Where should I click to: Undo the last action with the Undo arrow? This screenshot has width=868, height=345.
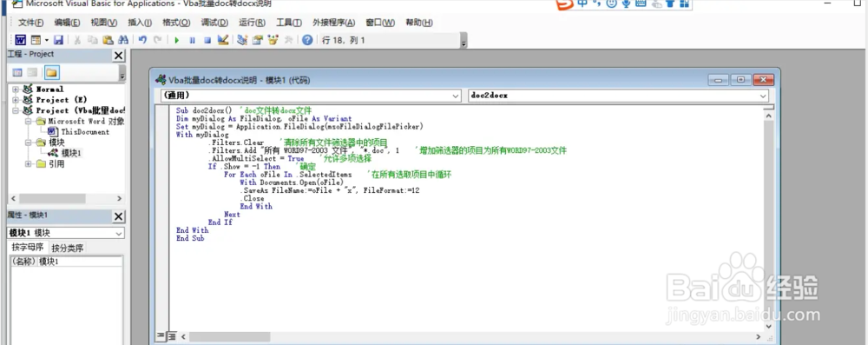(143, 40)
